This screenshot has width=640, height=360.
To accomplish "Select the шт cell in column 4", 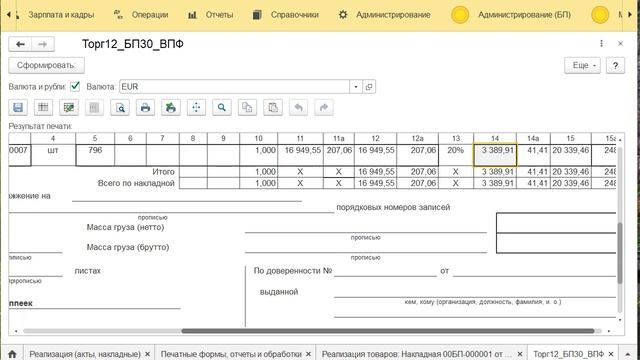I will point(53,155).
